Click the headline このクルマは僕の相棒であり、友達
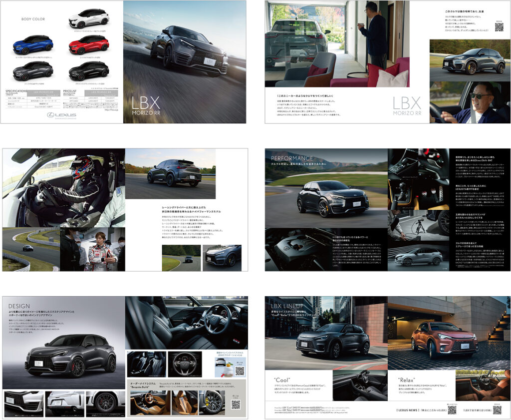511x420 pixels. click(464, 12)
